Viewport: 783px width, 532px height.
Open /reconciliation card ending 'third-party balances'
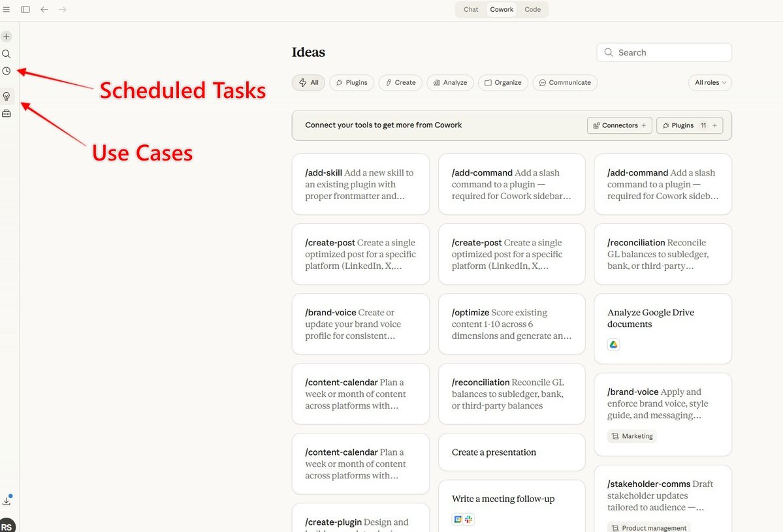point(512,394)
